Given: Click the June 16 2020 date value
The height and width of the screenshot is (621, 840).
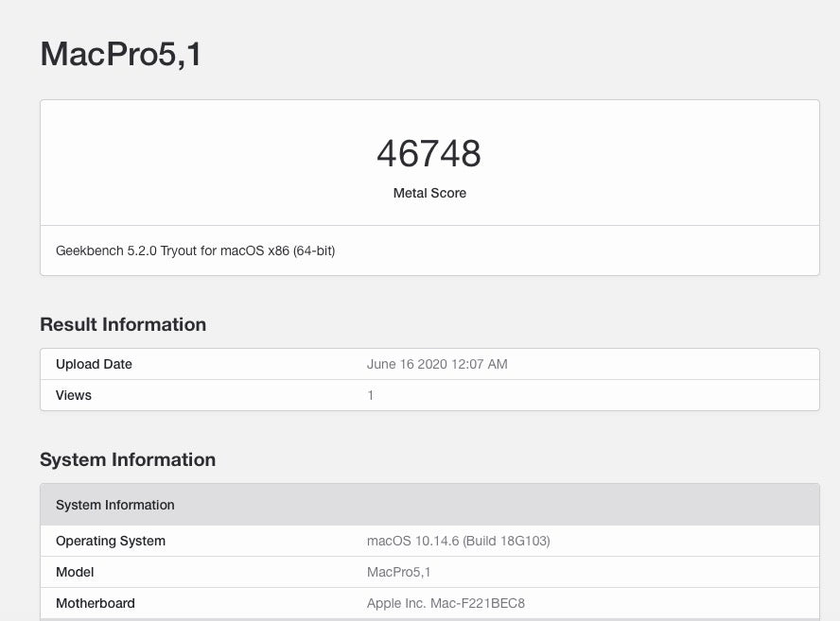Looking at the screenshot, I should coord(407,364).
